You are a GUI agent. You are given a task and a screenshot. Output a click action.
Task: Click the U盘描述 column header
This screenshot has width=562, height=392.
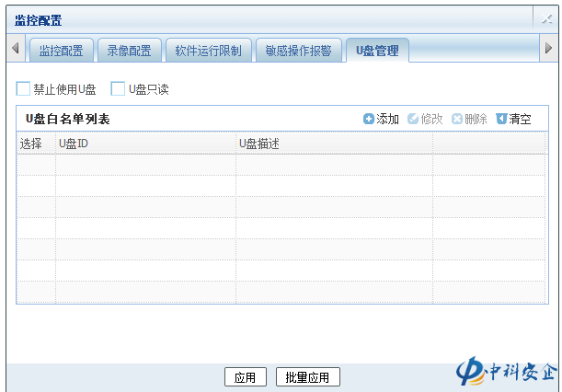(334, 144)
